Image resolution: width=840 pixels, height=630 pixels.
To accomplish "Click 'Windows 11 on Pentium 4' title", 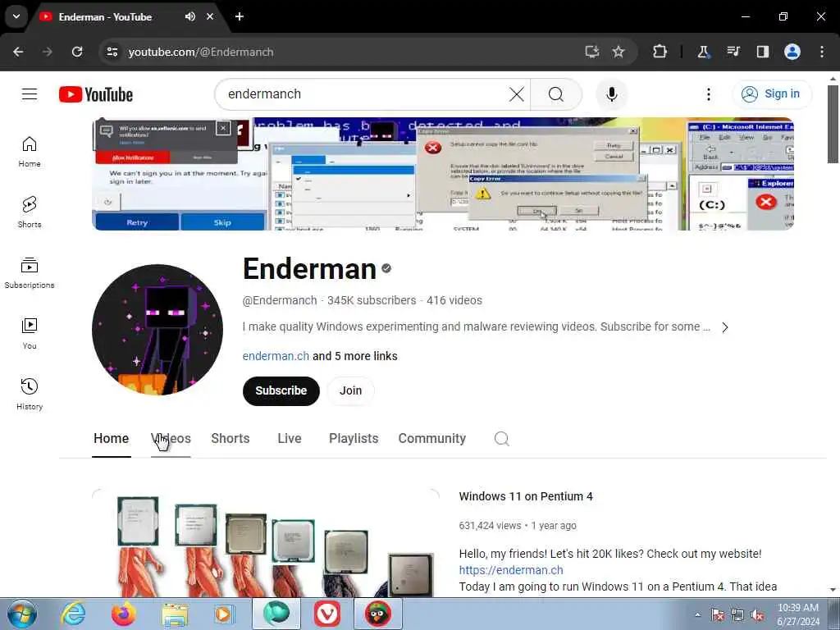I will coord(526,496).
